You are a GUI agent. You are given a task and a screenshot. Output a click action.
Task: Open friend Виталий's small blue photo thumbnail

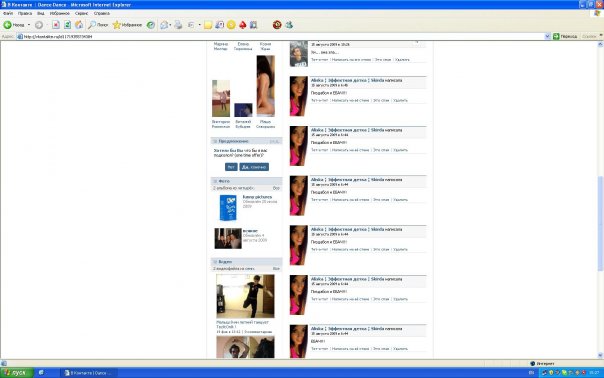[243, 110]
